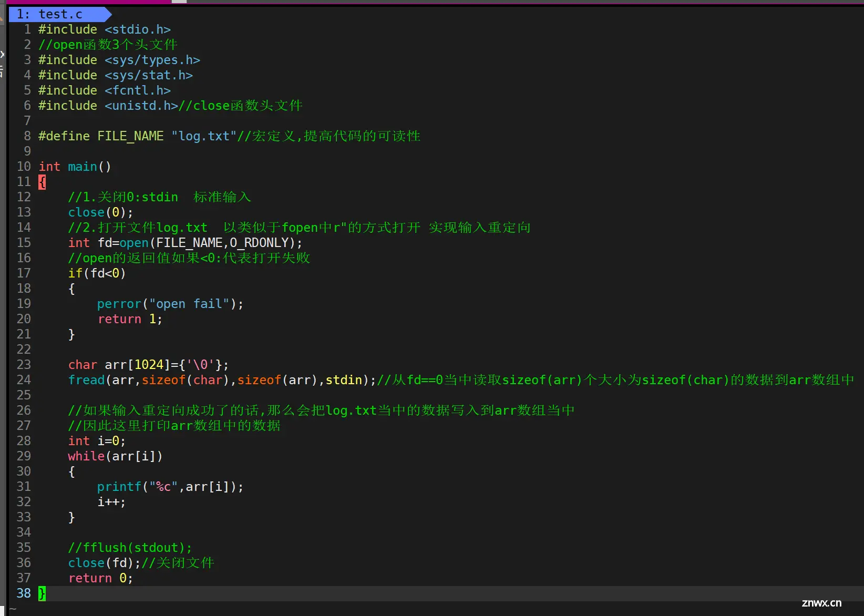
Task: Click 'char arr[1024]' declaration
Action: 119,365
